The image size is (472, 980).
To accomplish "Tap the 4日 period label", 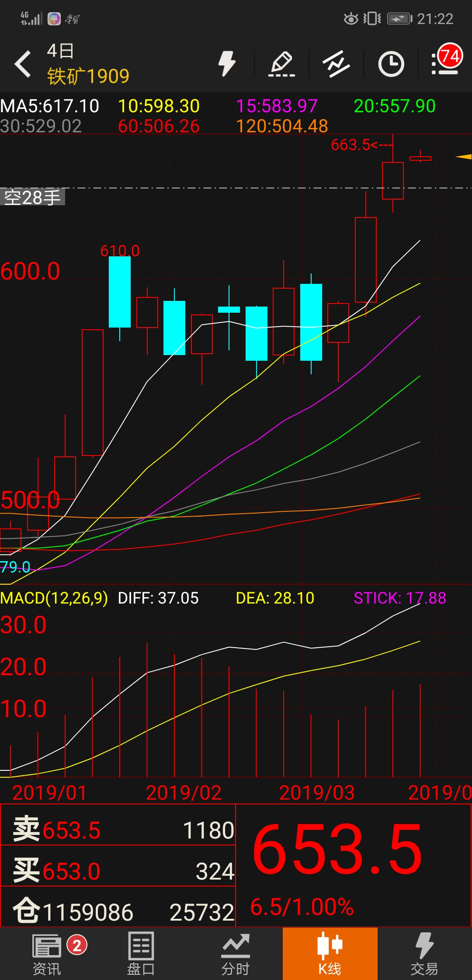I will pyautogui.click(x=60, y=51).
